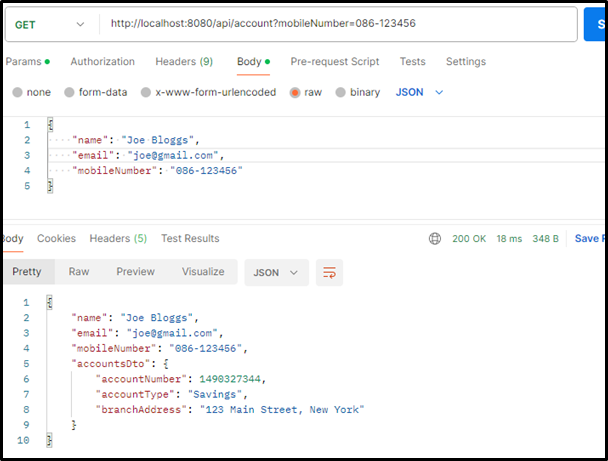Open the response Headers (5) tab

coord(118,238)
